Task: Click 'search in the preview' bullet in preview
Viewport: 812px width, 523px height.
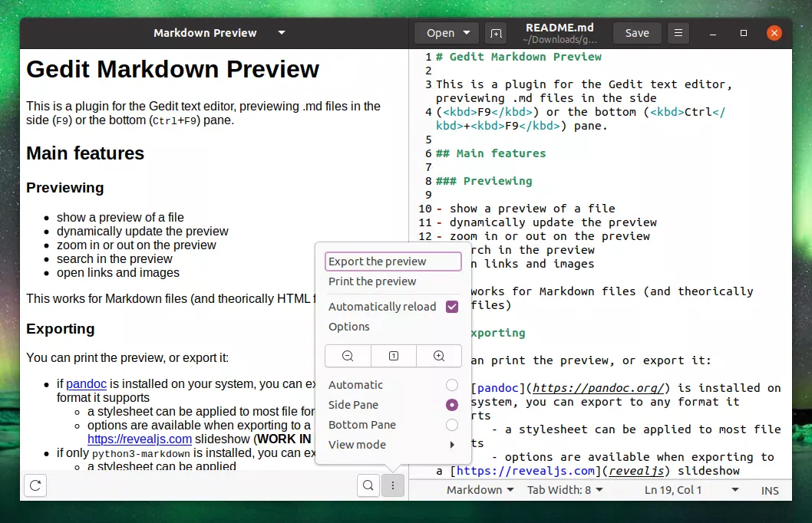Action: 114,258
